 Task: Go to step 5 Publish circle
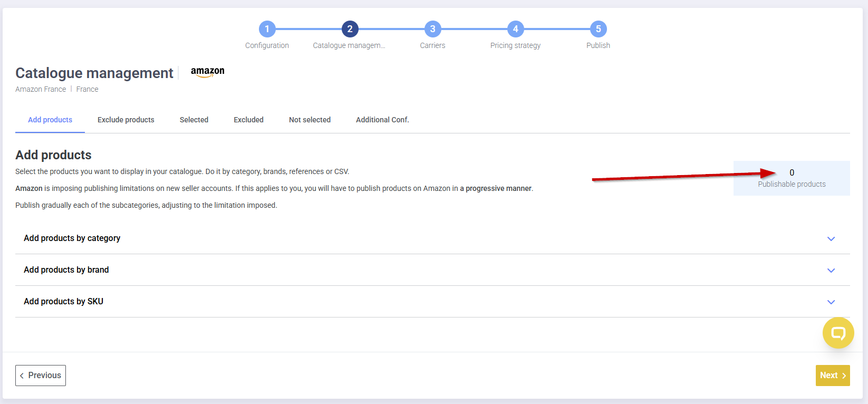(598, 29)
